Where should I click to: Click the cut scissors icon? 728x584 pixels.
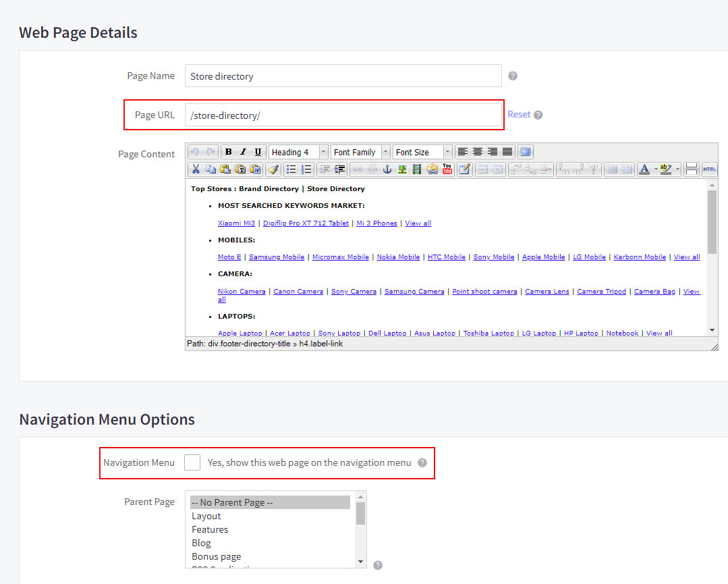(x=196, y=169)
